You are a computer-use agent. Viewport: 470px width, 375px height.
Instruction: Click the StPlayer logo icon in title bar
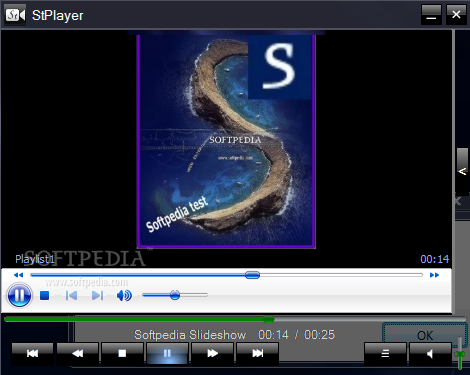[15, 15]
